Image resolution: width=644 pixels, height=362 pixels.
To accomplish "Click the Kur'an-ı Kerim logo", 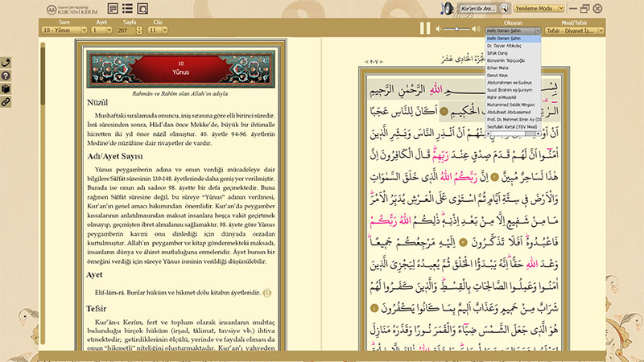I will pyautogui.click(x=72, y=10).
